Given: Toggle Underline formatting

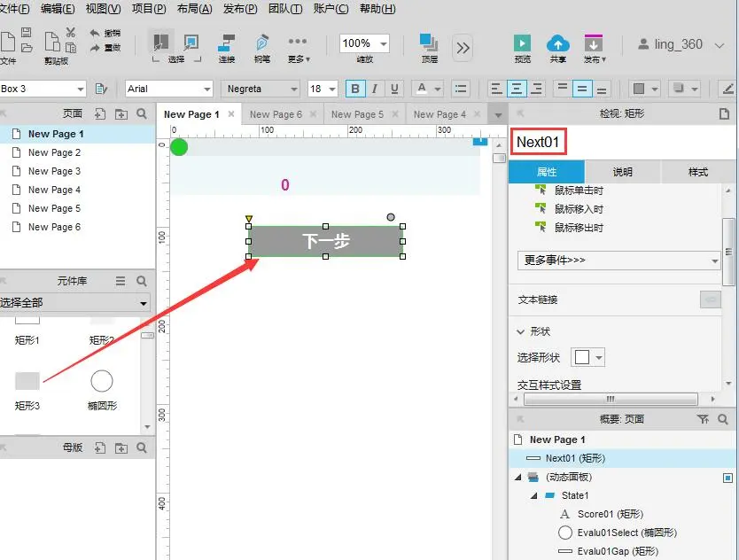Looking at the screenshot, I should tap(394, 89).
